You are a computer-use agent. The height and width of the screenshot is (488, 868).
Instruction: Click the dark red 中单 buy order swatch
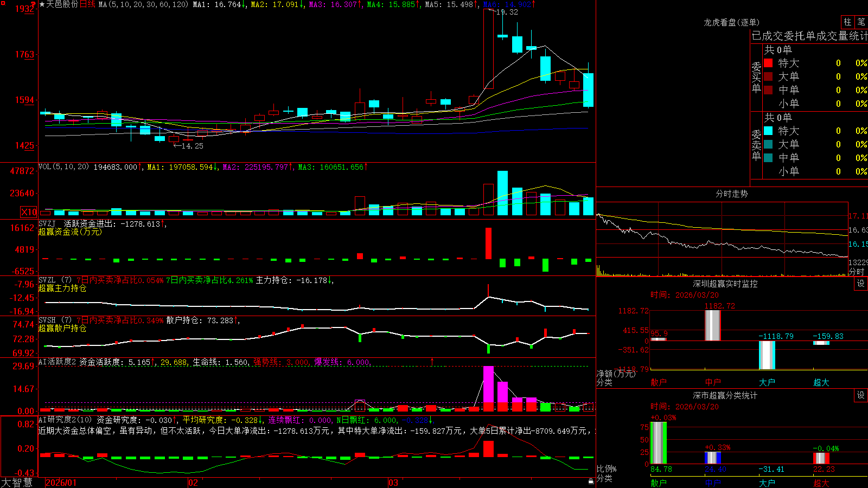click(x=768, y=89)
